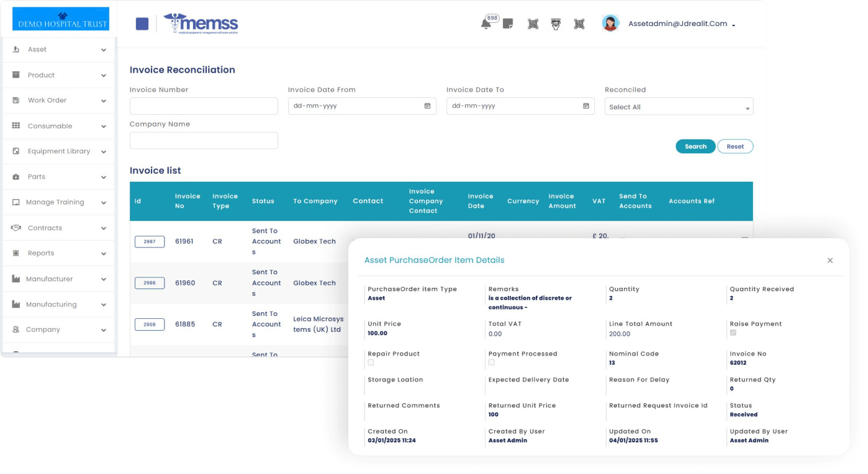Click Leica Microsystems (UK) Ltd company cell

(318, 324)
